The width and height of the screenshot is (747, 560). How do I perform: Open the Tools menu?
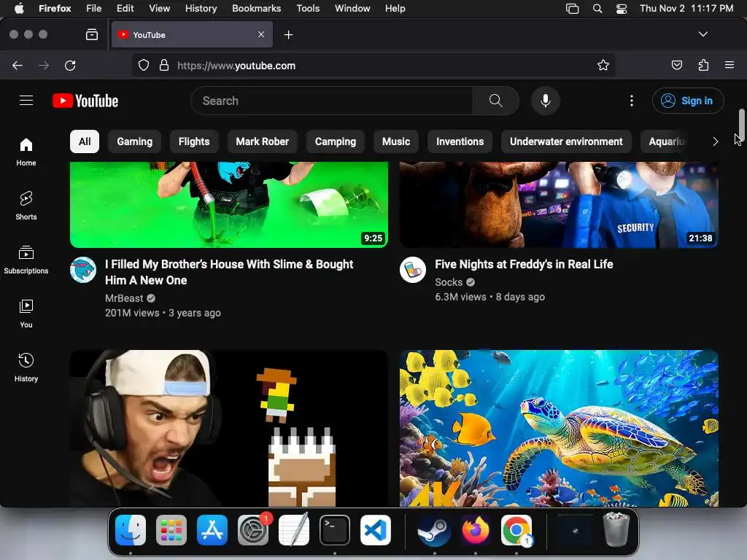click(308, 9)
